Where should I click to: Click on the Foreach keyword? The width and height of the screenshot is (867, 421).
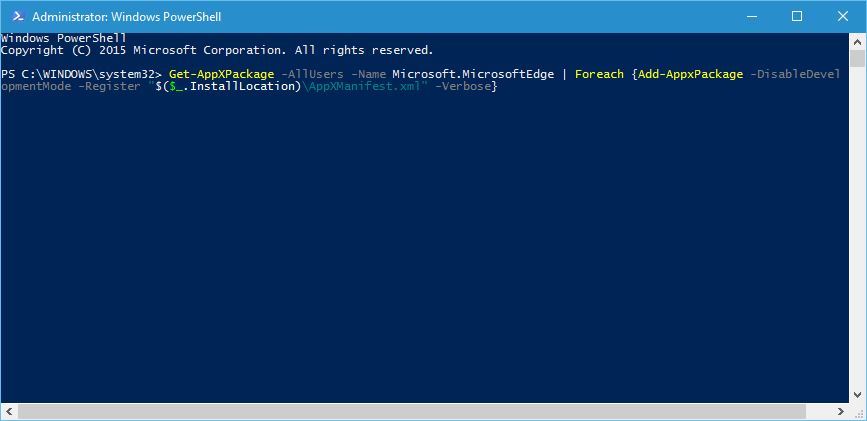[599, 74]
